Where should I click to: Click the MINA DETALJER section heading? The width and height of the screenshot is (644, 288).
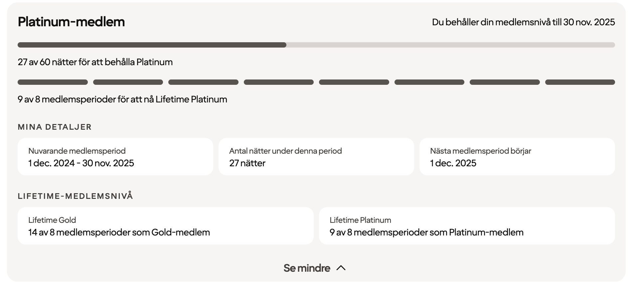coord(55,127)
